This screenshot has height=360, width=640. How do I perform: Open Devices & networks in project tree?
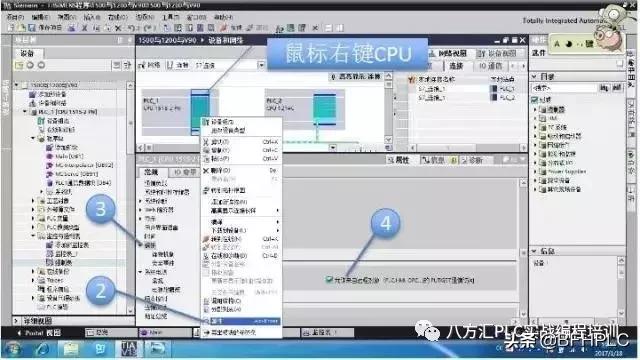click(x=47, y=103)
